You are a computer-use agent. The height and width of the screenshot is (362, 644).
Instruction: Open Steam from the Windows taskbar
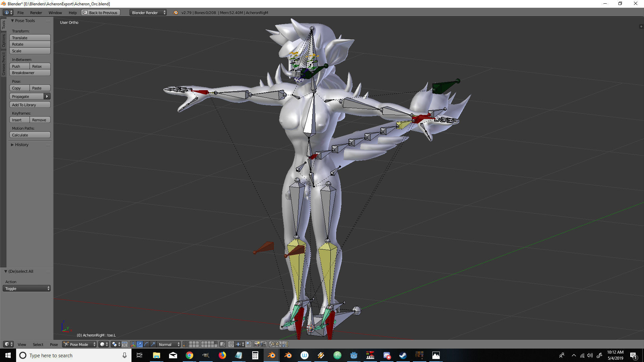point(403,355)
